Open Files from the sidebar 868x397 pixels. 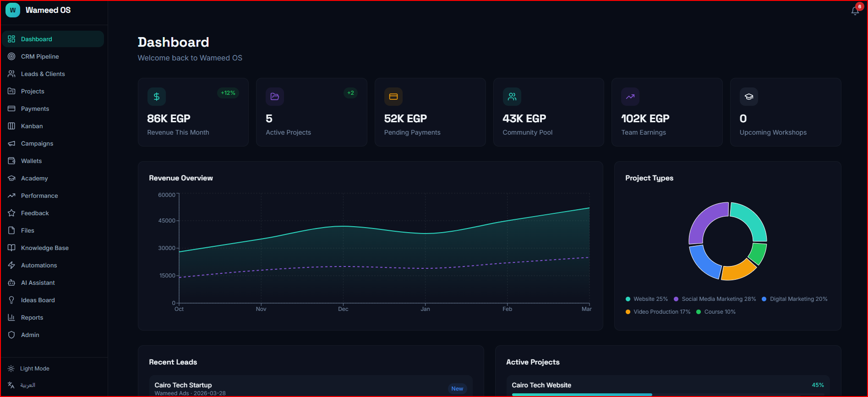(53, 230)
